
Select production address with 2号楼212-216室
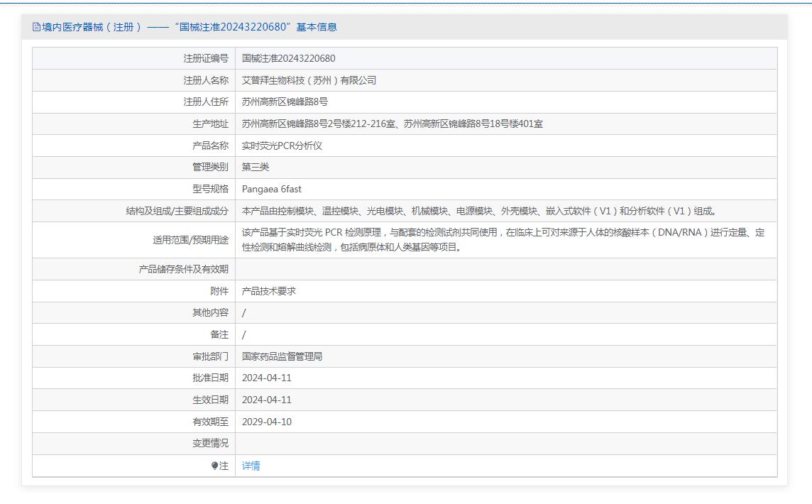click(393, 124)
